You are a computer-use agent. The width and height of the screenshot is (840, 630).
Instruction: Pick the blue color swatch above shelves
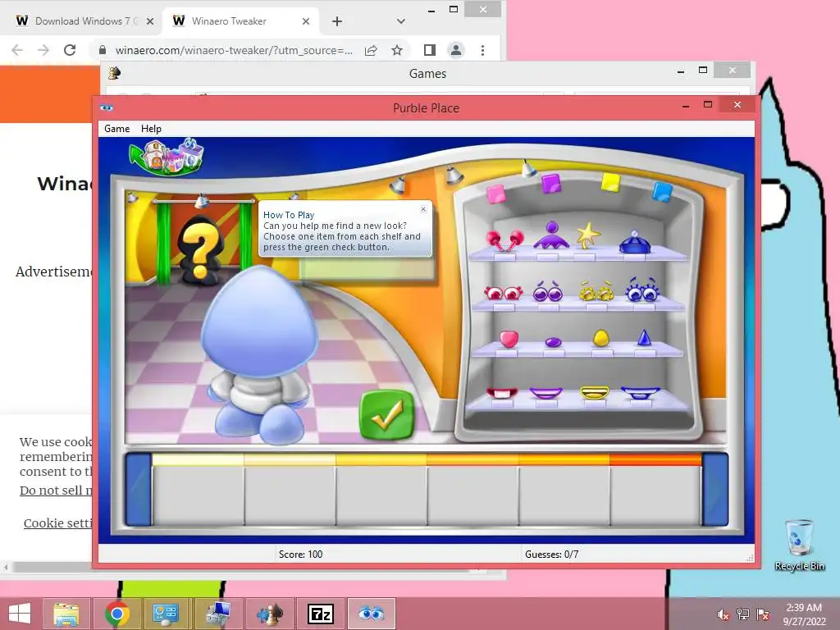tap(662, 191)
